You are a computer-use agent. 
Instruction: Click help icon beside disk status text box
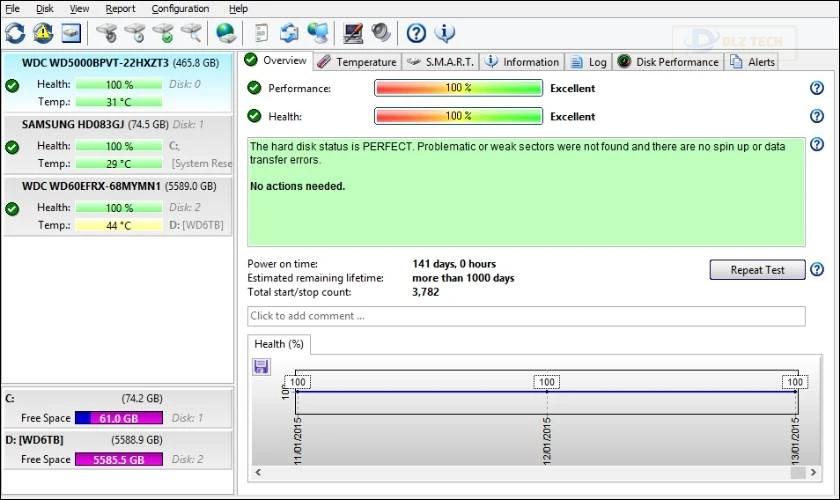pyautogui.click(x=816, y=144)
